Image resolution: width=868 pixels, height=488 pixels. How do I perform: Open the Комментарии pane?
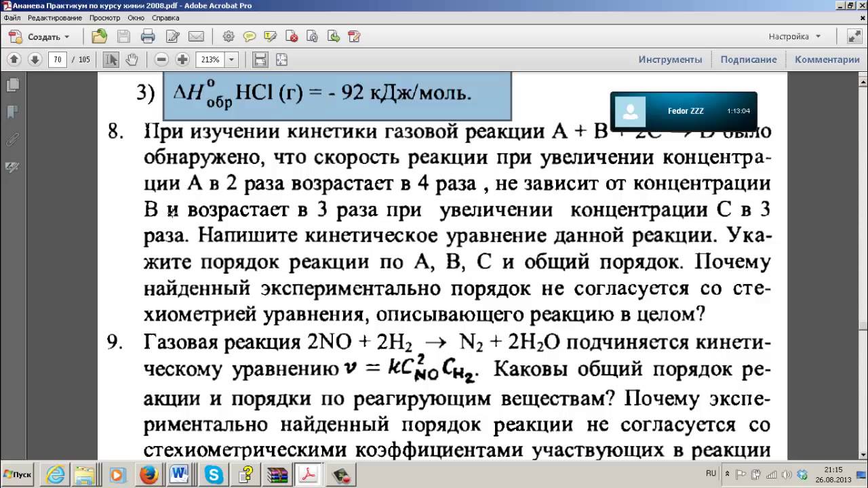[x=827, y=60]
